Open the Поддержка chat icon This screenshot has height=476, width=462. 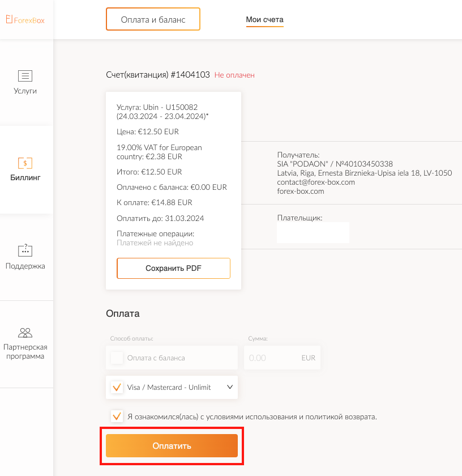(25, 250)
